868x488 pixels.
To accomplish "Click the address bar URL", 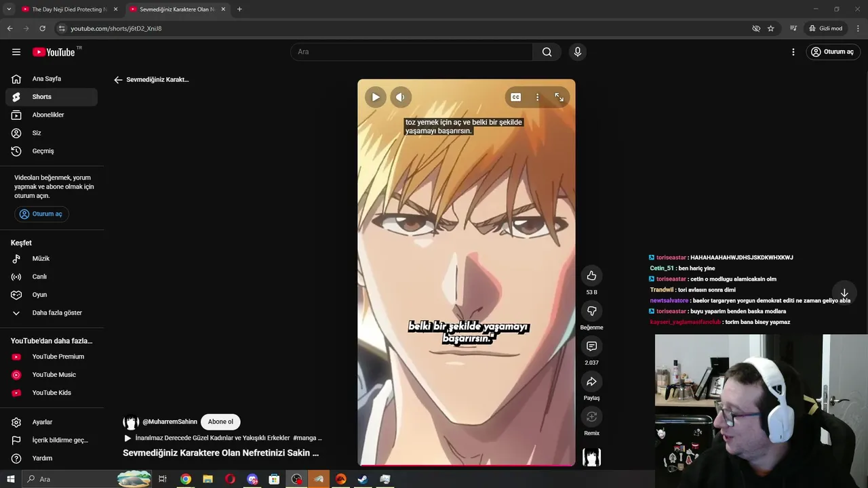I will [x=116, y=28].
